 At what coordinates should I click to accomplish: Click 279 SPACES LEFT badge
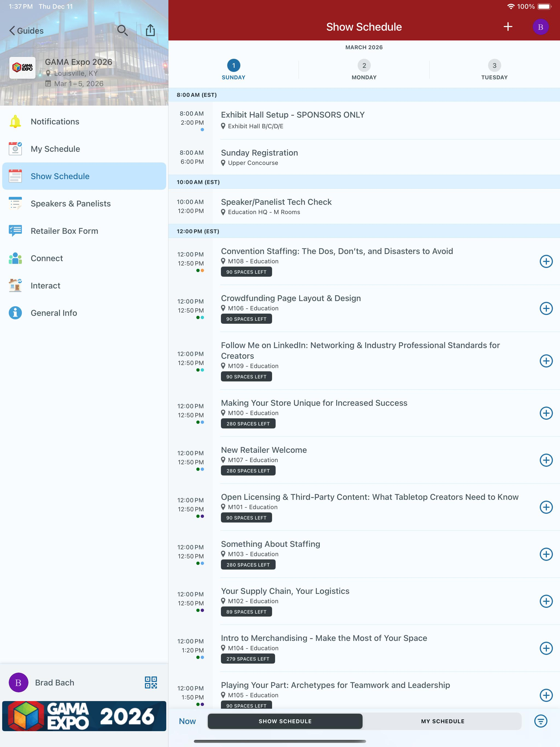(248, 659)
